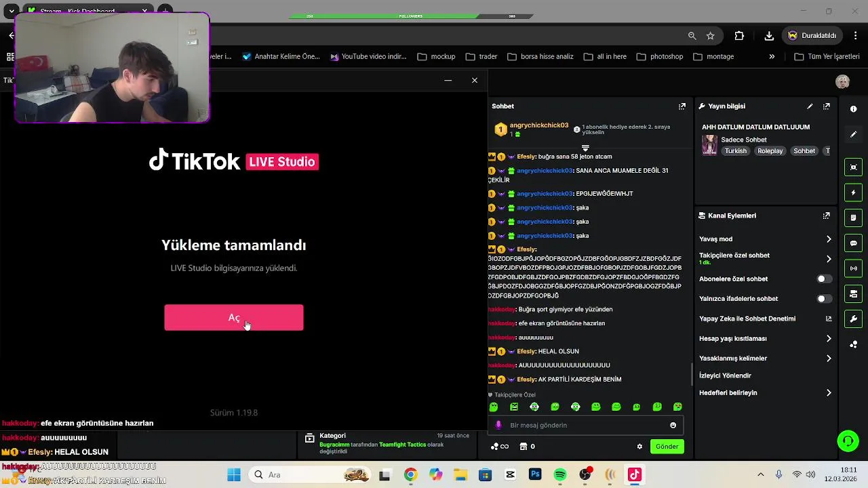Click the Turkish tag chip
Screen dimensions: 868x488
coord(735,151)
